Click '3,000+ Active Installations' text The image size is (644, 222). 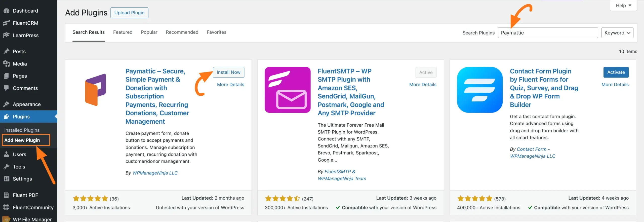pyautogui.click(x=101, y=208)
